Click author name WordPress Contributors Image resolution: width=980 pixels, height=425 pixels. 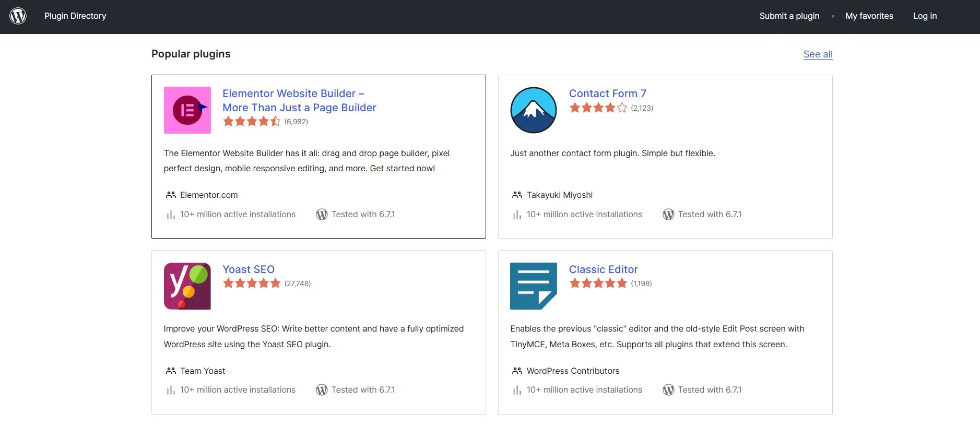[x=573, y=371]
